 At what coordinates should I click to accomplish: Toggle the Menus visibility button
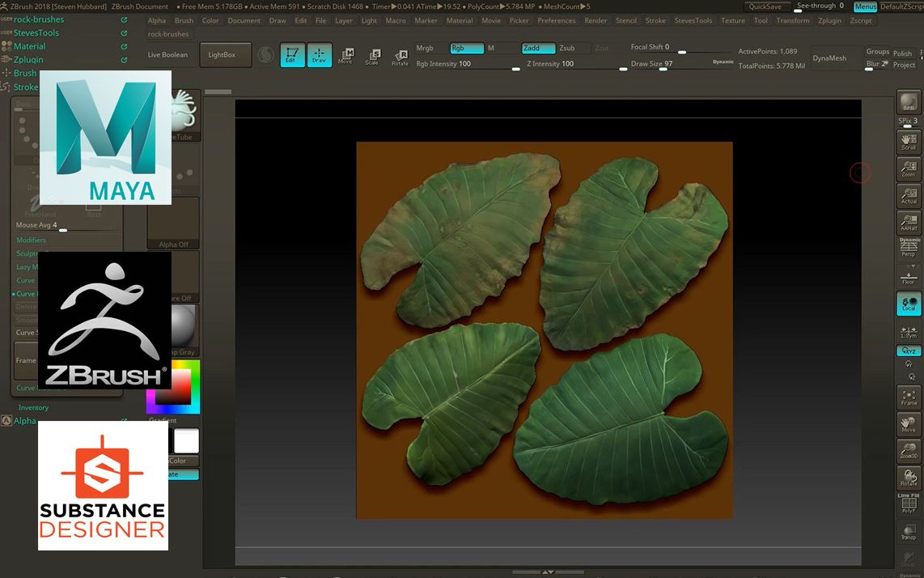click(865, 6)
